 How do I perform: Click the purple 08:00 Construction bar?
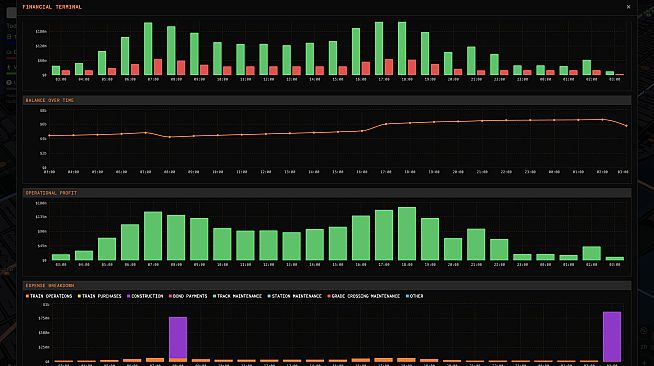pos(178,338)
